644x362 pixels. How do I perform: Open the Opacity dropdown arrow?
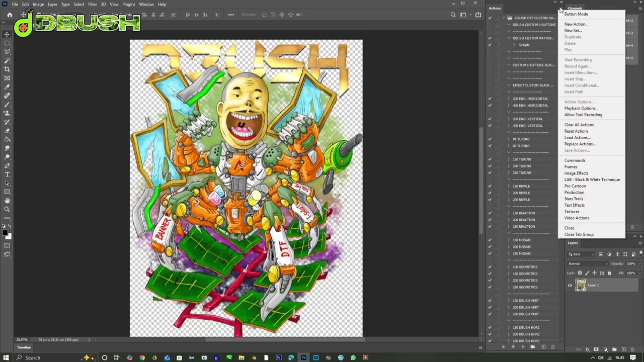click(x=639, y=263)
